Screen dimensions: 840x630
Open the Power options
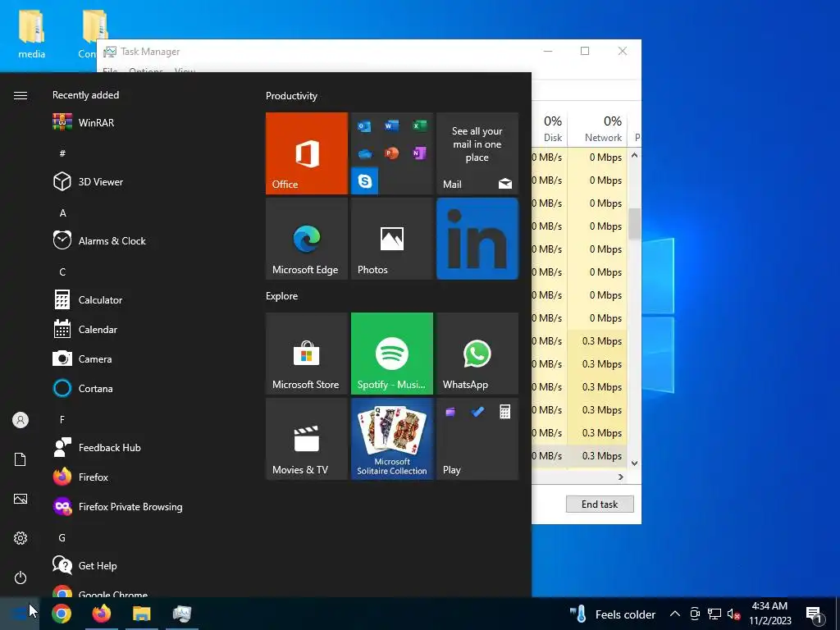click(21, 577)
